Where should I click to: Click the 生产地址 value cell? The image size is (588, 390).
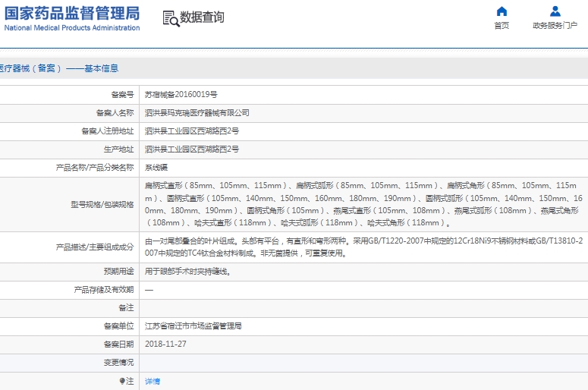[363, 149]
